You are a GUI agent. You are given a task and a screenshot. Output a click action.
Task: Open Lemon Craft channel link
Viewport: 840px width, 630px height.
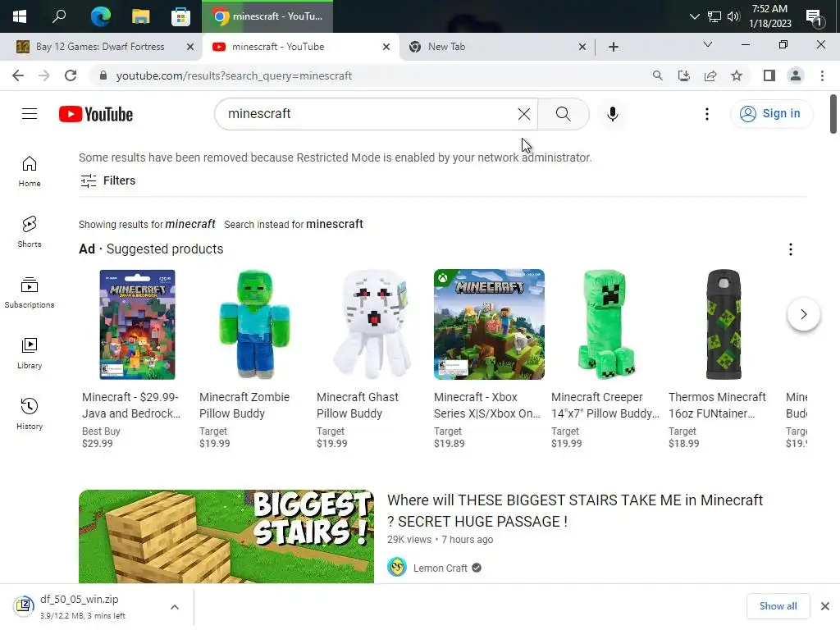(440, 568)
